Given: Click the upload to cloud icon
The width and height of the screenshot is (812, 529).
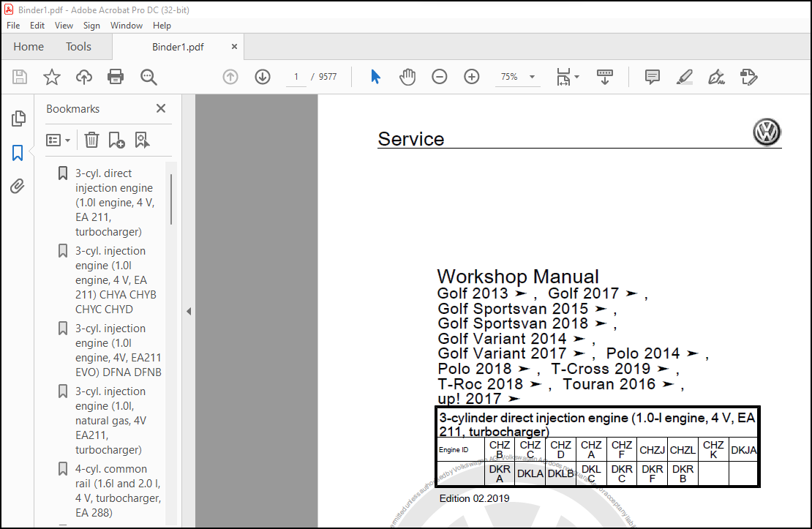Looking at the screenshot, I should tap(84, 77).
